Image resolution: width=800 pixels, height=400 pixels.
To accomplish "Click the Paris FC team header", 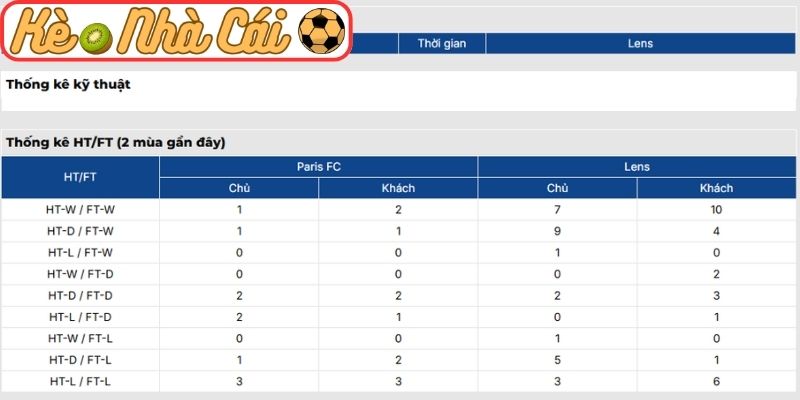I will tap(318, 166).
